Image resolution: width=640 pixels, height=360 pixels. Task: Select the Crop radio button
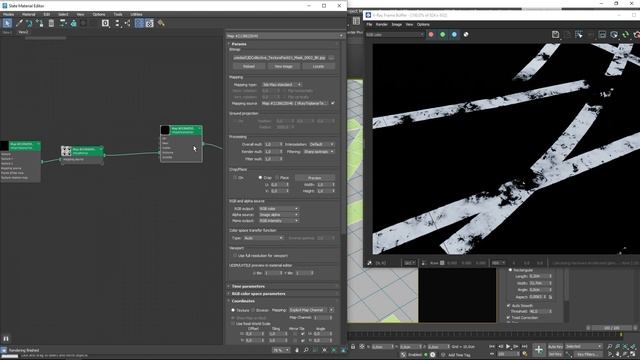point(260,178)
